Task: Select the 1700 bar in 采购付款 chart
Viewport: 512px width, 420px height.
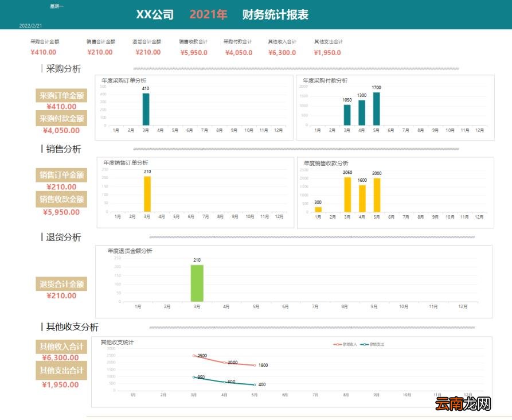Action: (x=377, y=108)
